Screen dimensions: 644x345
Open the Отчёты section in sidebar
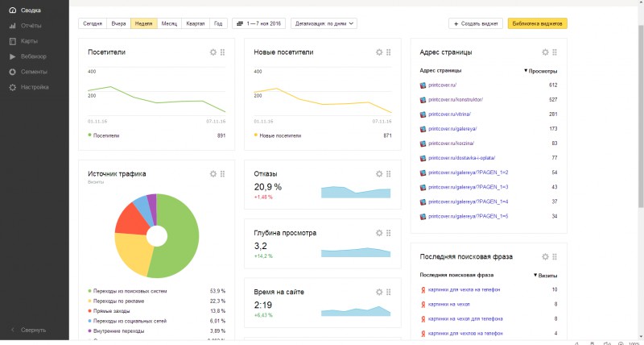(26, 26)
